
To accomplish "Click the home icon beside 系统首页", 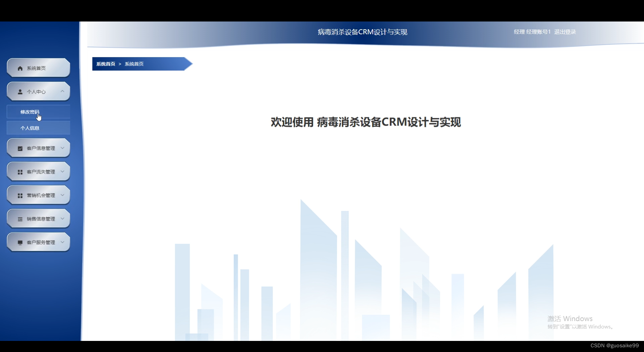I will [x=19, y=68].
